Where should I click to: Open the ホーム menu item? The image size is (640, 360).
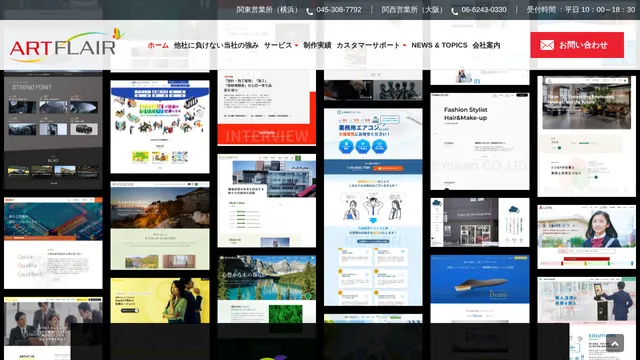[x=158, y=45]
